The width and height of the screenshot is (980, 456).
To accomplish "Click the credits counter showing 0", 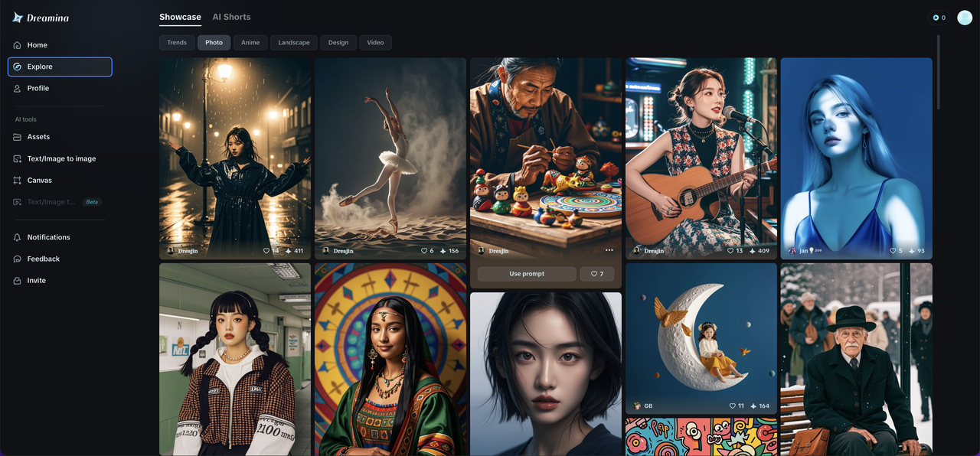I will (x=939, y=18).
